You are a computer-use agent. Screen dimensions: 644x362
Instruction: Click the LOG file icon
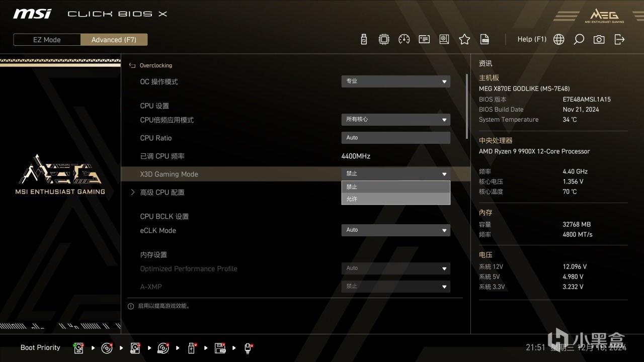click(485, 39)
